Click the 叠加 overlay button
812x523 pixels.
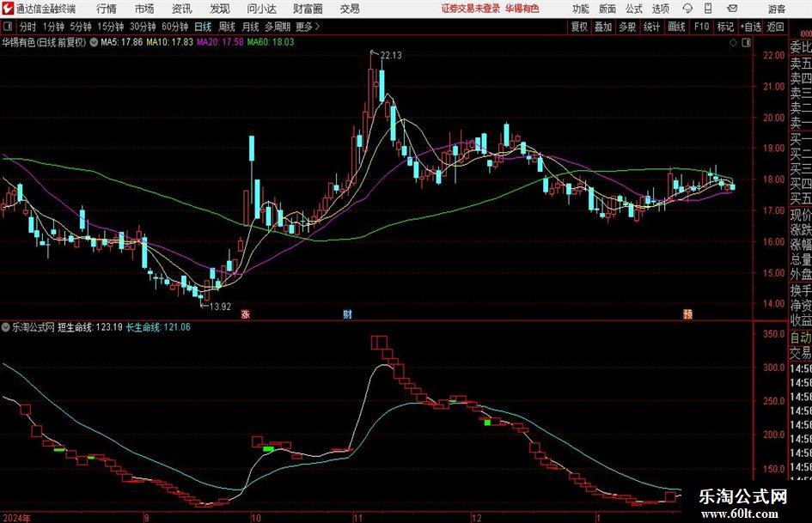[603, 27]
